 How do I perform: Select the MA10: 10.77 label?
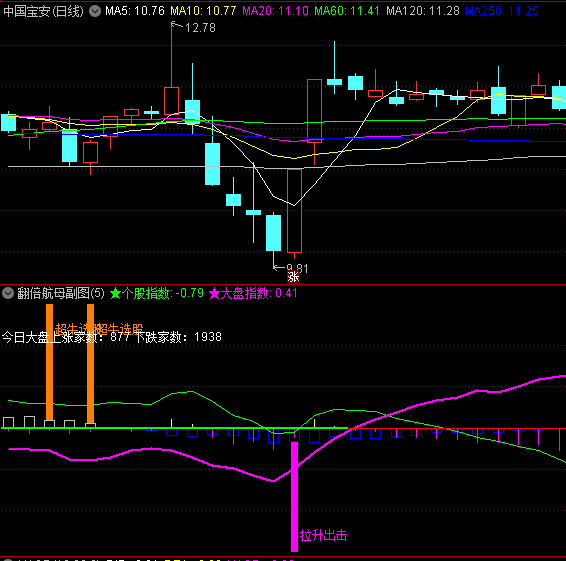(x=203, y=11)
